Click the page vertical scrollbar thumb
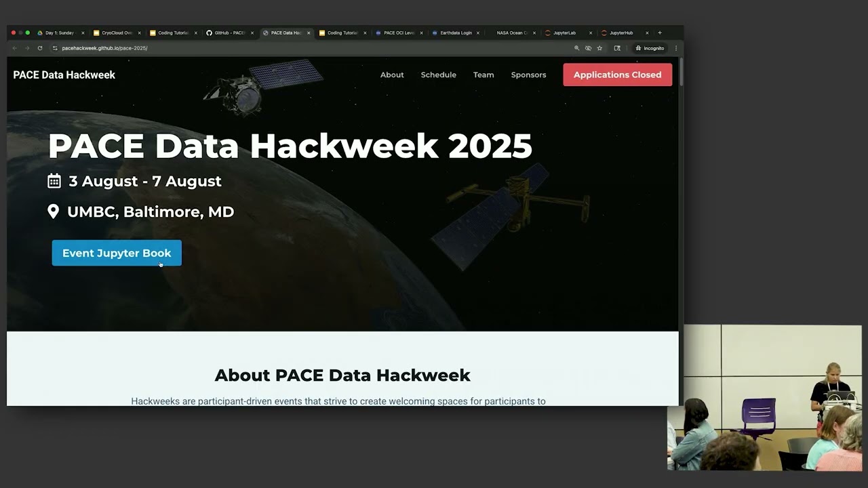Screen dimensions: 868x488 pyautogui.click(x=681, y=72)
